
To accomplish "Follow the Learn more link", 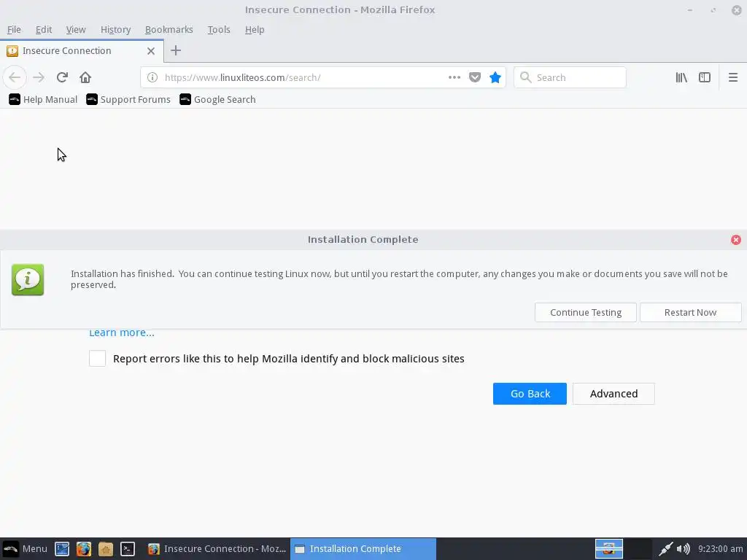I will 122,332.
